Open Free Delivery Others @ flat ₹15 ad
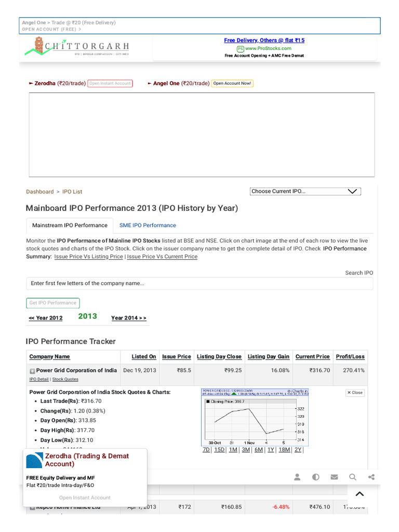This screenshot has width=399, height=532. (x=264, y=41)
